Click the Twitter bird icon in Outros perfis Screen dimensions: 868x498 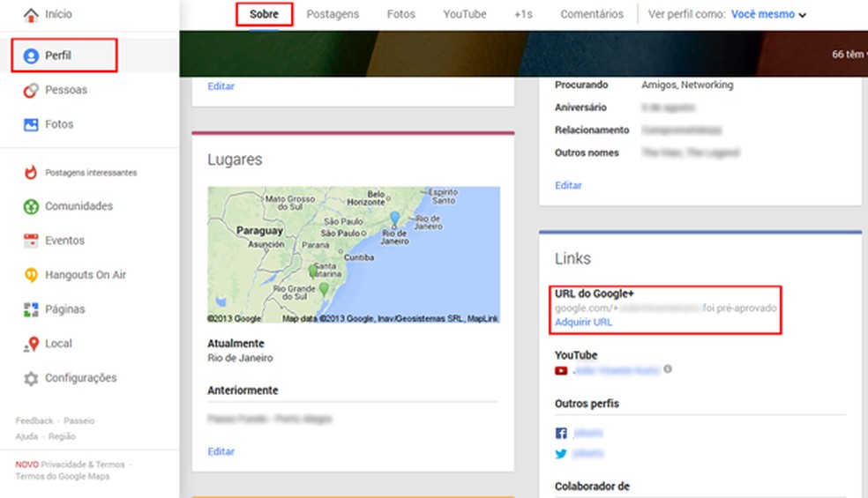(561, 454)
